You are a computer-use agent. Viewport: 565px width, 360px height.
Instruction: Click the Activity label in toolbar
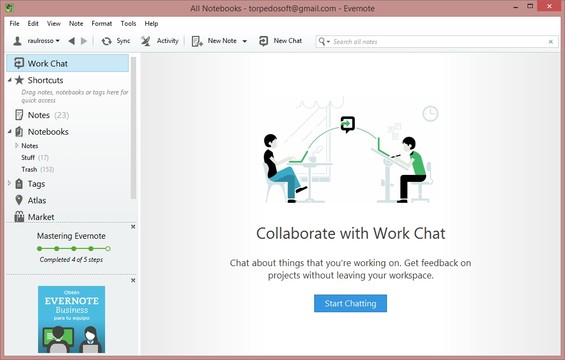tap(168, 41)
